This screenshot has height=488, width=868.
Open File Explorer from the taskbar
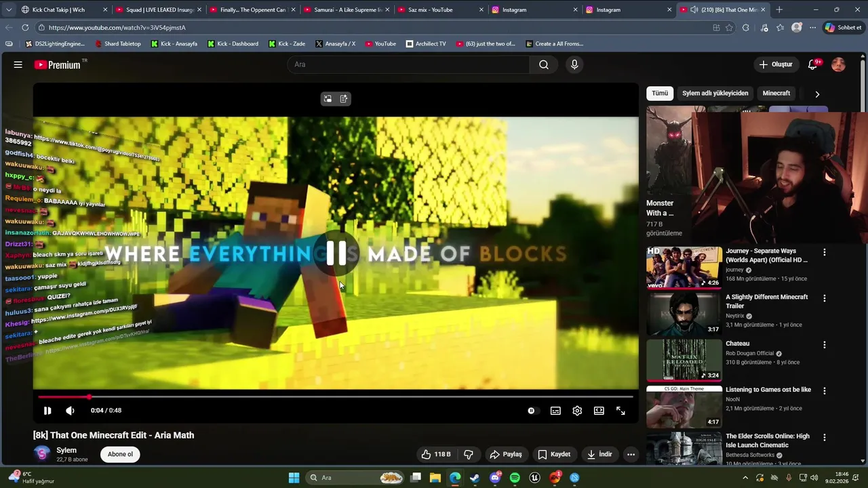pos(435,478)
